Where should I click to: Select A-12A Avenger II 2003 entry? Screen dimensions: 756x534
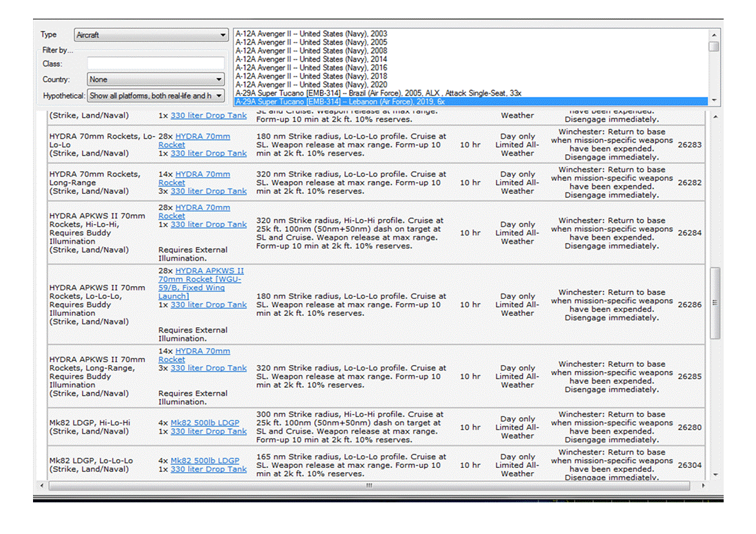pyautogui.click(x=311, y=34)
